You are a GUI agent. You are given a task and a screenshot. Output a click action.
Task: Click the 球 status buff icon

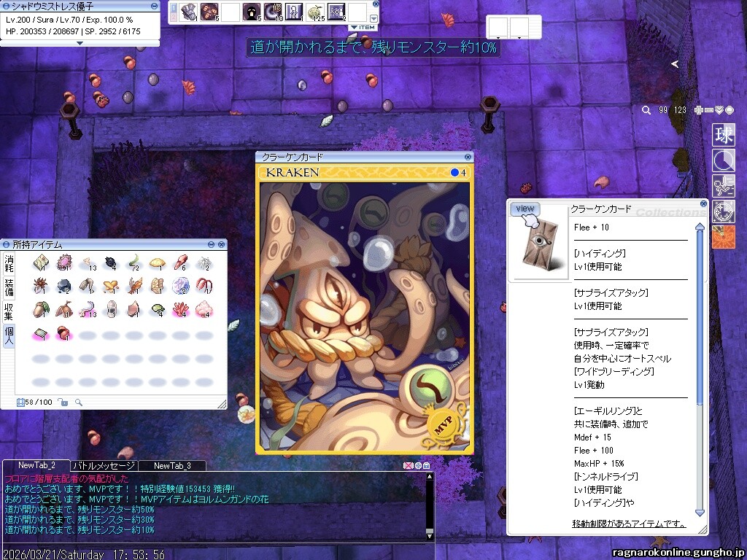tap(724, 135)
